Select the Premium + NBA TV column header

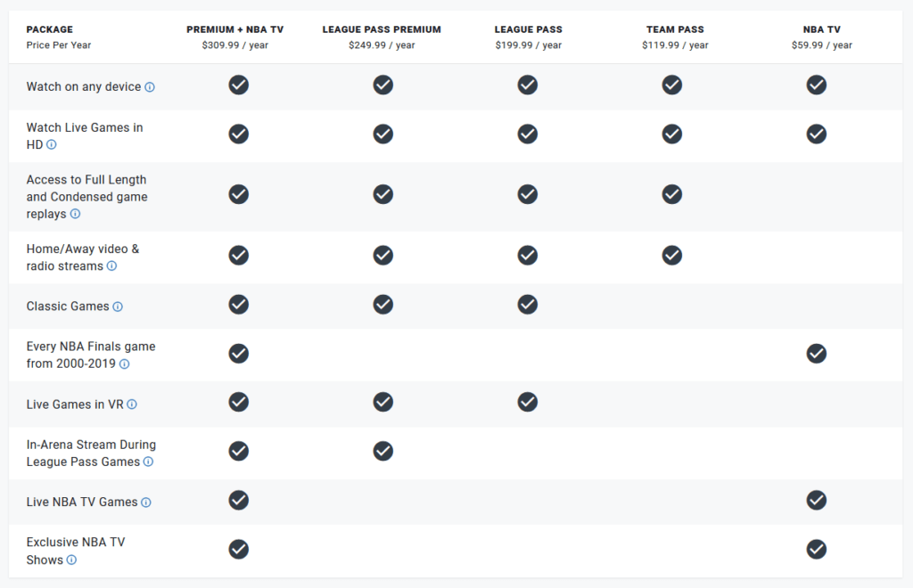tap(235, 29)
